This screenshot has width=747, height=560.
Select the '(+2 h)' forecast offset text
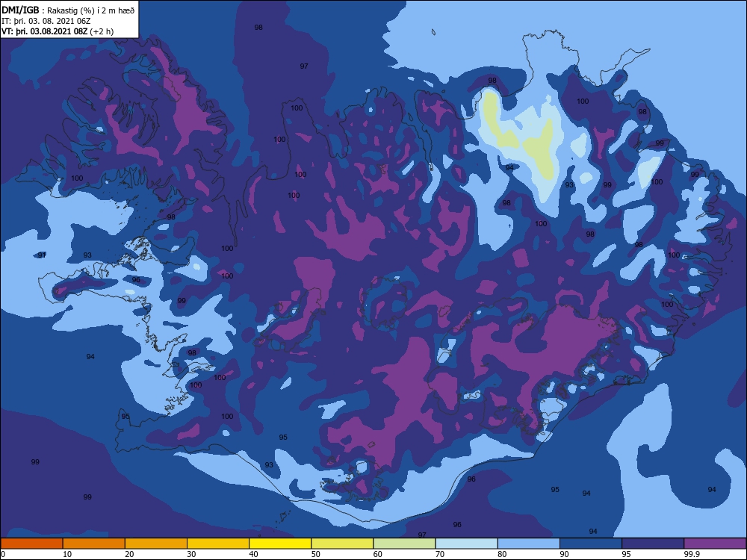(102, 31)
